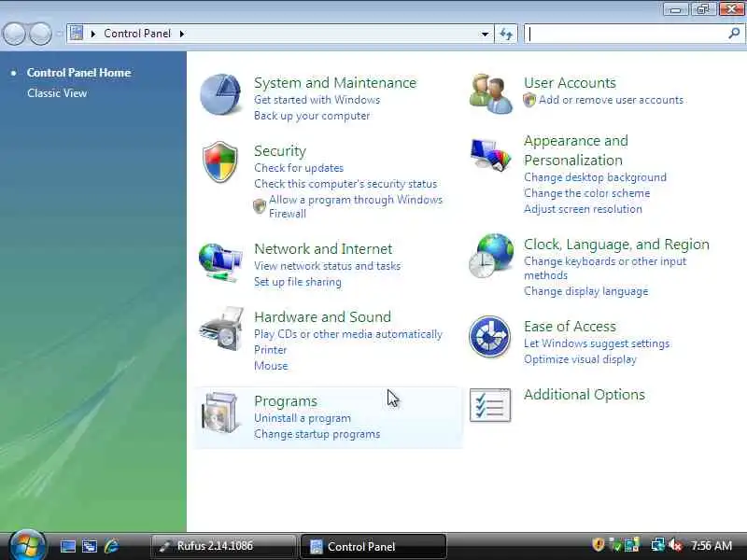Open System and Maintenance category
Screen dimensions: 747x560
pos(335,83)
